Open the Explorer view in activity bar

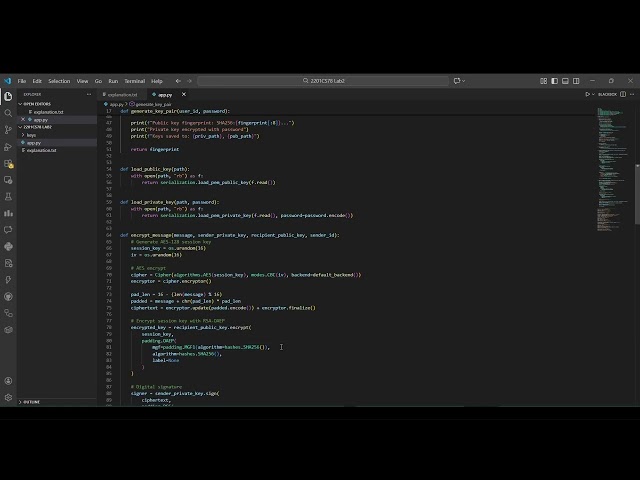tap(8, 97)
